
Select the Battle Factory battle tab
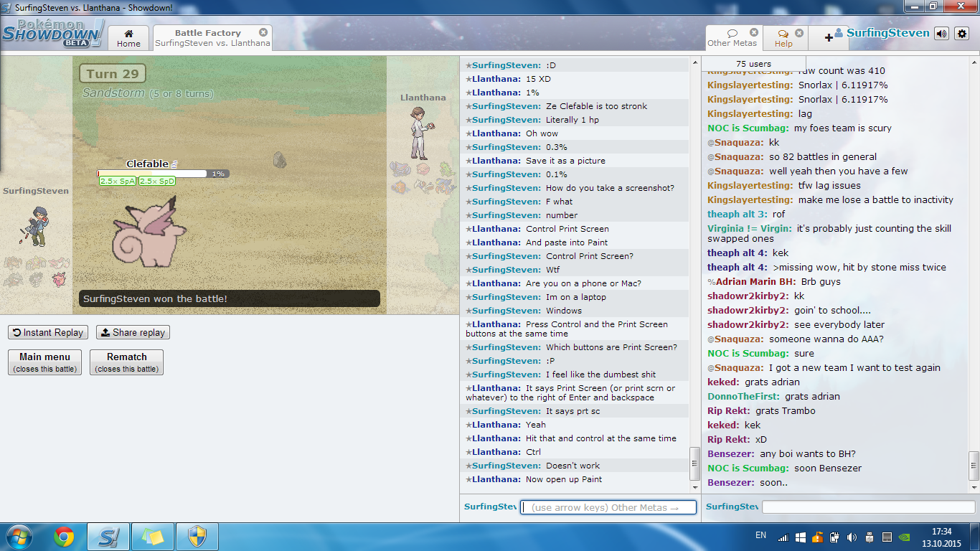point(212,38)
